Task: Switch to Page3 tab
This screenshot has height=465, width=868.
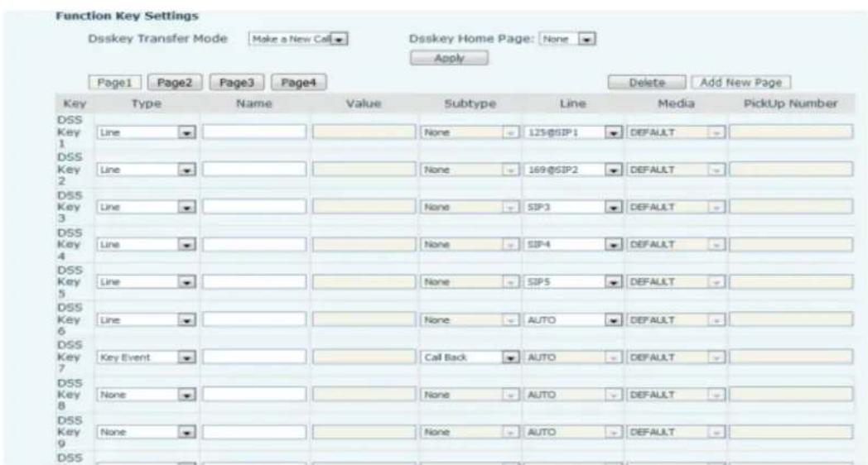Action: 236,83
